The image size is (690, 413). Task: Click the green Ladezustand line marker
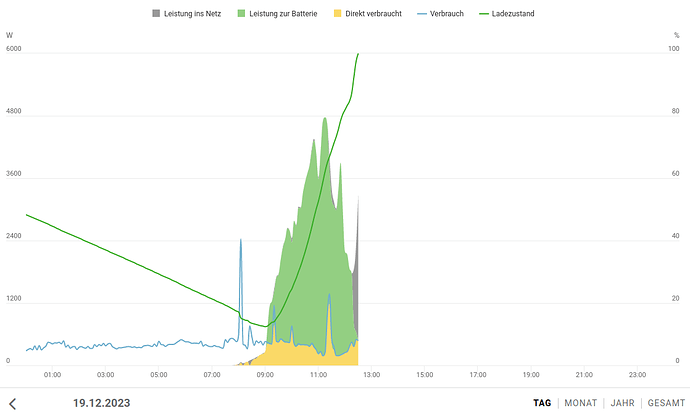point(484,14)
